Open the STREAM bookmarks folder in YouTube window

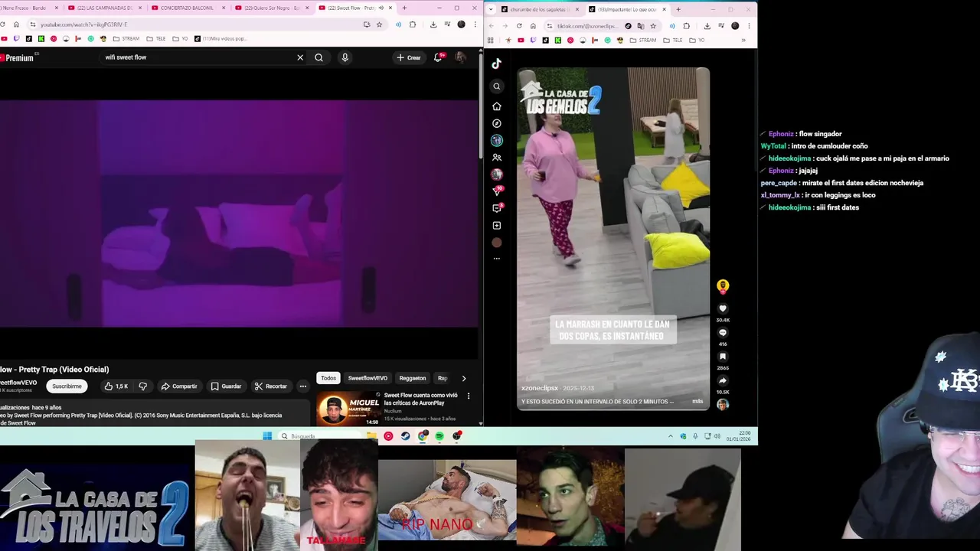[x=126, y=39]
